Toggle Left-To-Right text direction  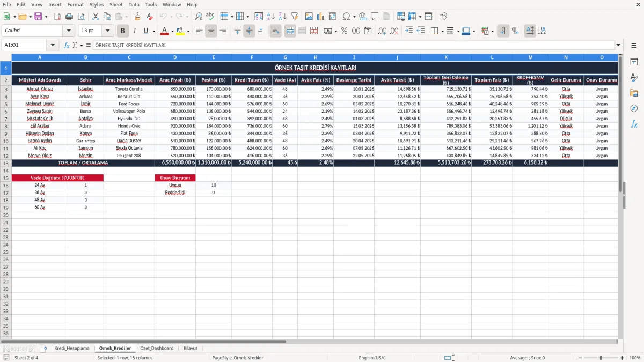(503, 31)
